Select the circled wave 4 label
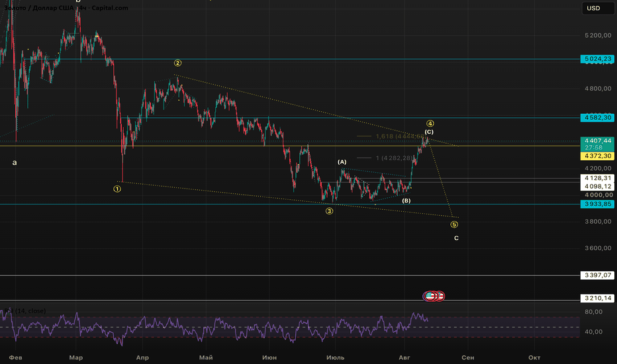This screenshot has height=364, width=617. point(430,124)
